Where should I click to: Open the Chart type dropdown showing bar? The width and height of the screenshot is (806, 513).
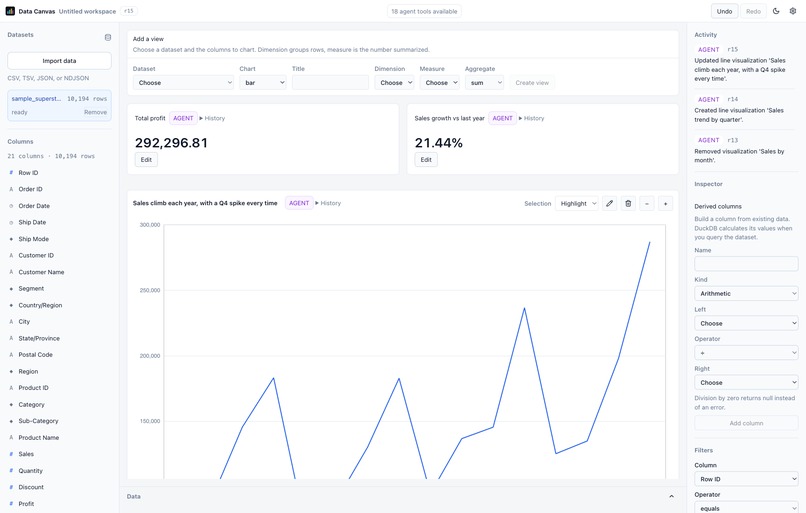263,83
